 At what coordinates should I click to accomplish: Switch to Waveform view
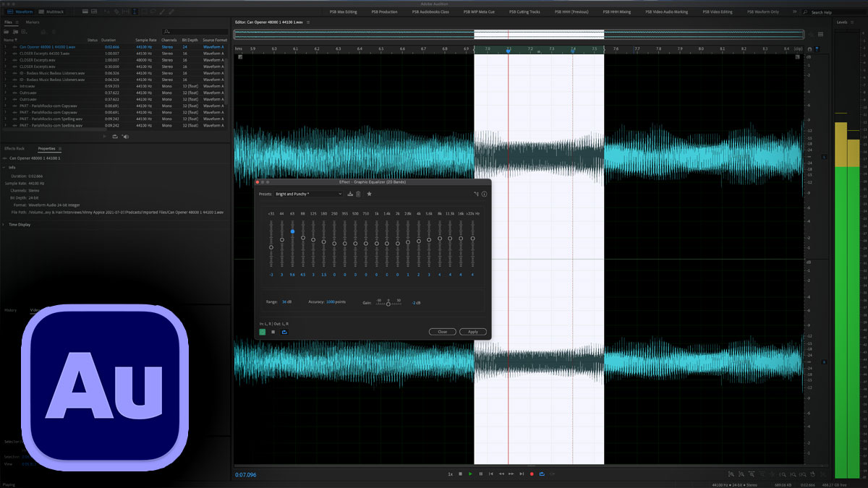pyautogui.click(x=20, y=12)
